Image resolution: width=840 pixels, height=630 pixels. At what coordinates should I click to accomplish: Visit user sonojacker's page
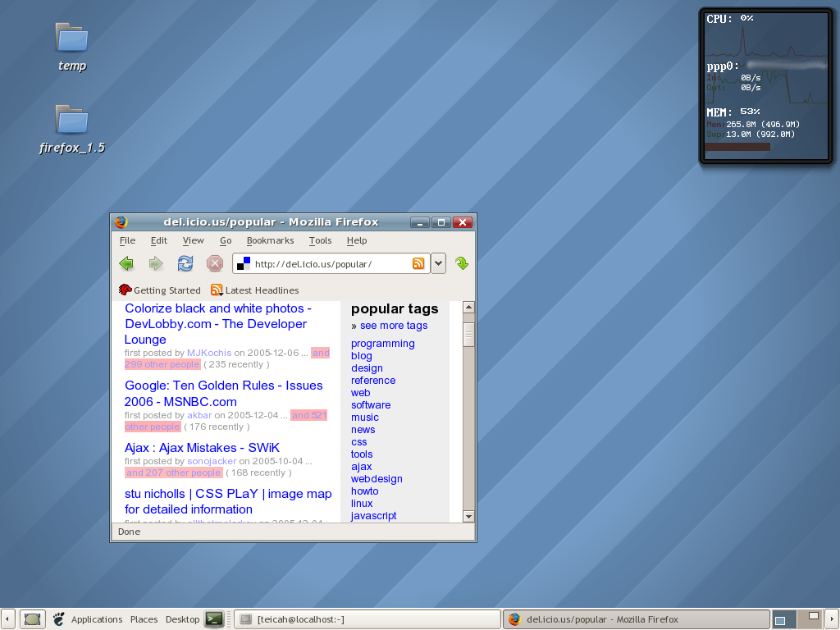(x=212, y=461)
